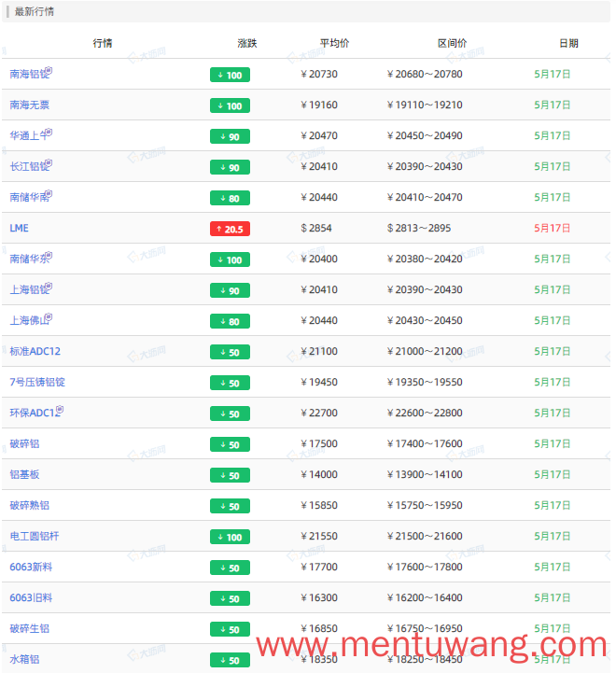
Task: Click the green down 100 badge for 南海铝锭
Action: point(231,75)
